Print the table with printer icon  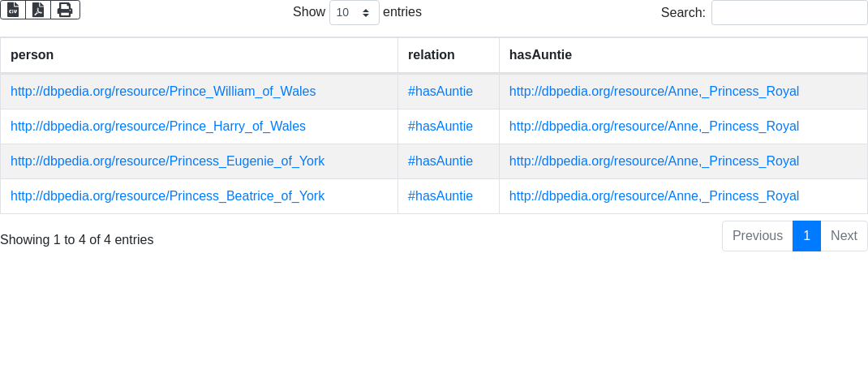[65, 10]
